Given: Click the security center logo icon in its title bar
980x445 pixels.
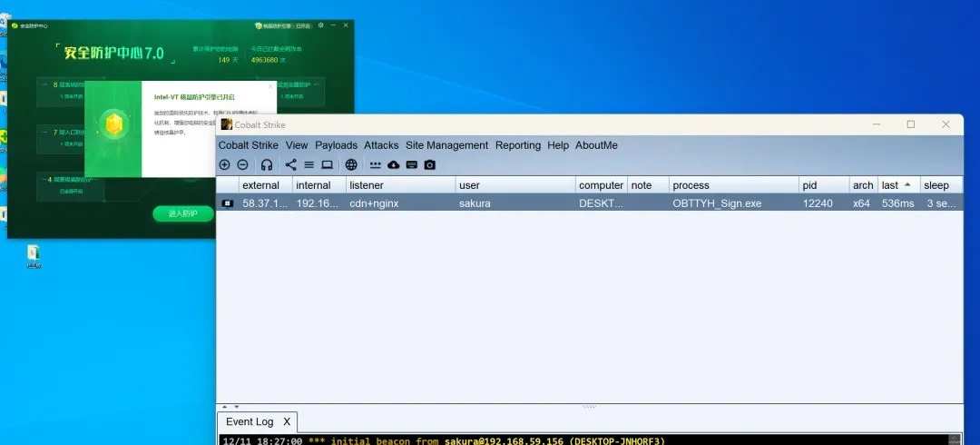Looking at the screenshot, I should [15, 25].
